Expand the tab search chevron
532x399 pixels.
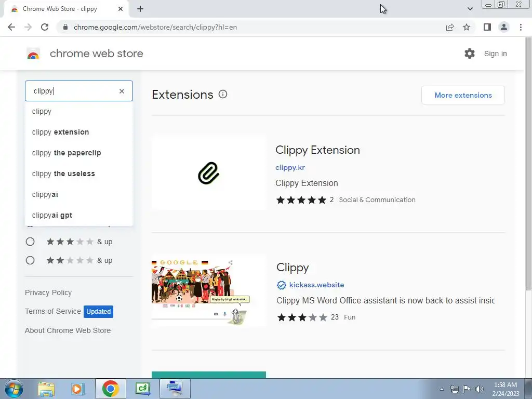470,9
